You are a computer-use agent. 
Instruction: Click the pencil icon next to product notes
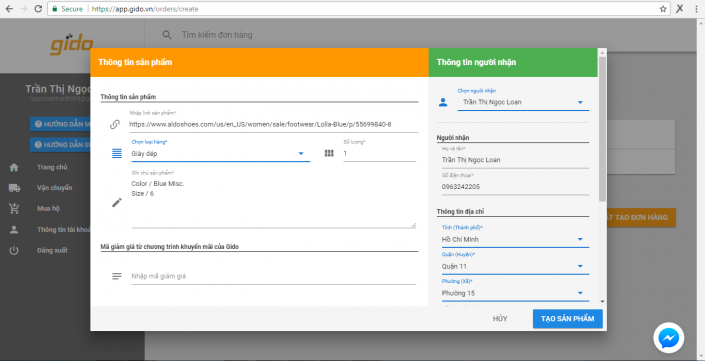(116, 203)
